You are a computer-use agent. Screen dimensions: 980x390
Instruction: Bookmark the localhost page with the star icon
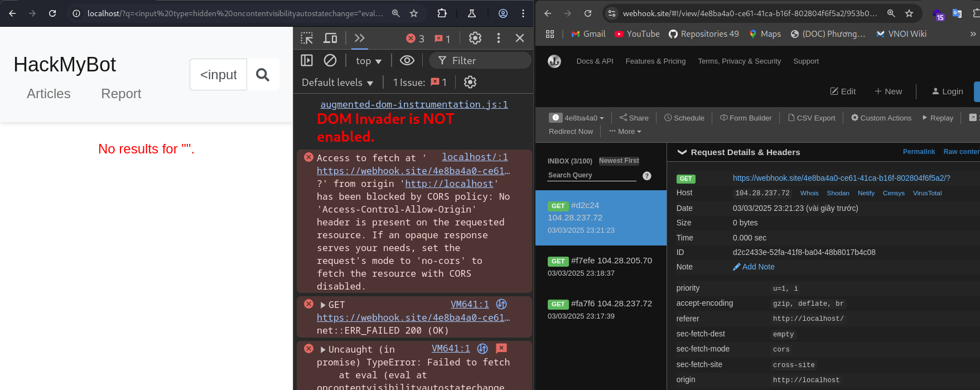click(414, 13)
